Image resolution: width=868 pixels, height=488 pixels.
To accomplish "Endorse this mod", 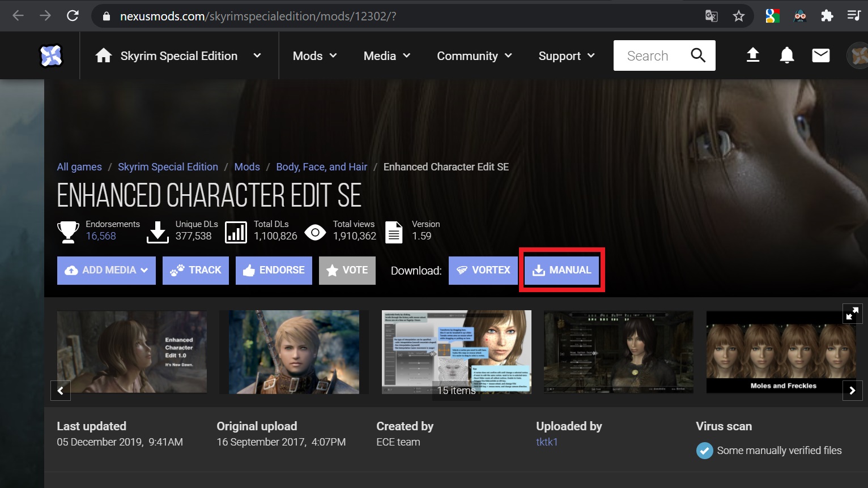I will tap(274, 271).
